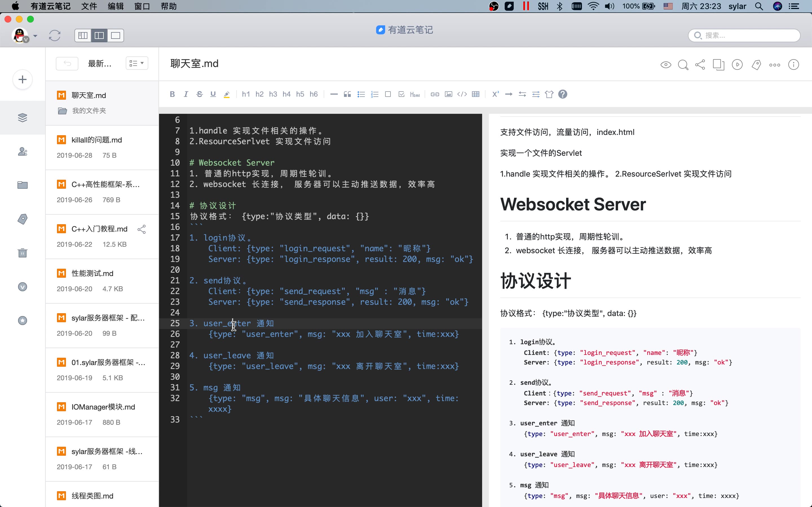Image resolution: width=812 pixels, height=507 pixels.
Task: Toggle italic formatting
Action: (x=186, y=94)
